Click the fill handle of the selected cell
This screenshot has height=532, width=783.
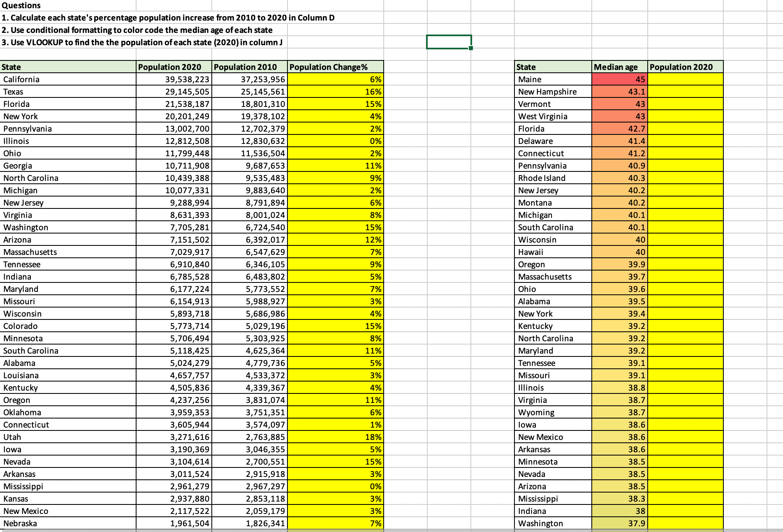pyautogui.click(x=471, y=48)
